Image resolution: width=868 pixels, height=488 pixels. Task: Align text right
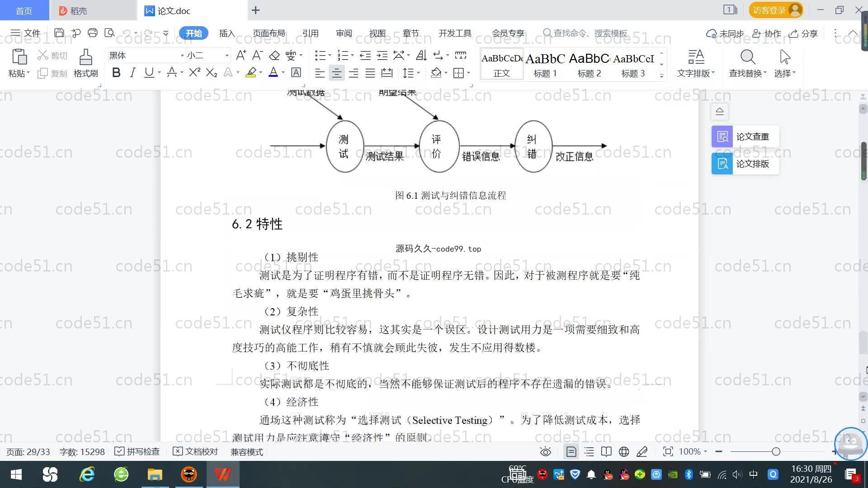(354, 73)
